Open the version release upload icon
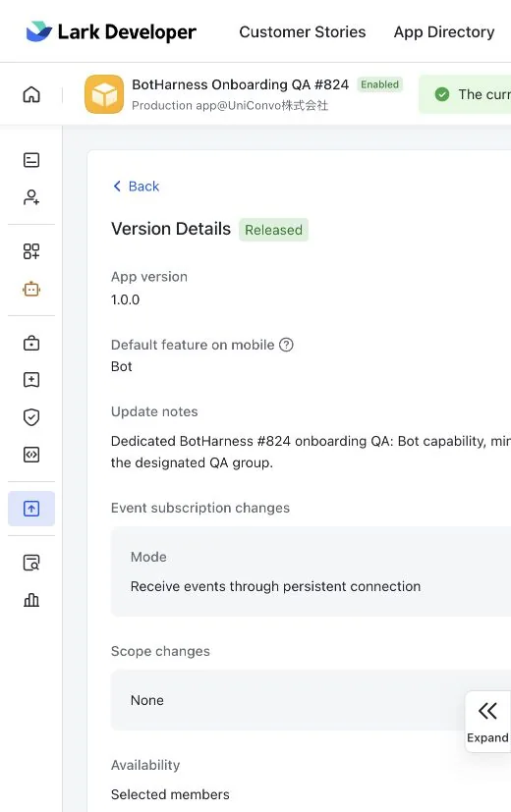 (x=31, y=509)
